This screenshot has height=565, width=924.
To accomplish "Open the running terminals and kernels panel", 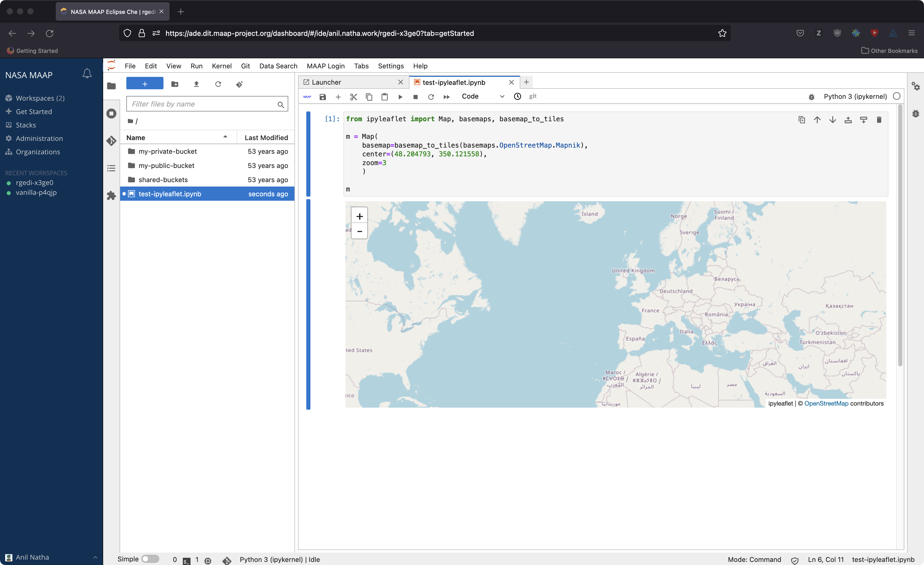I will click(111, 114).
